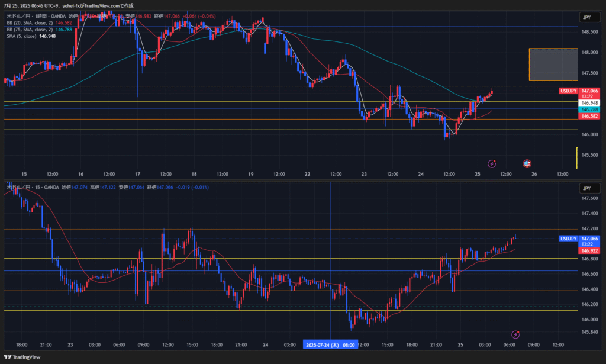The width and height of the screenshot is (606, 364).
Task: Select the gray rectangle zone with orange border
Action: coord(553,65)
